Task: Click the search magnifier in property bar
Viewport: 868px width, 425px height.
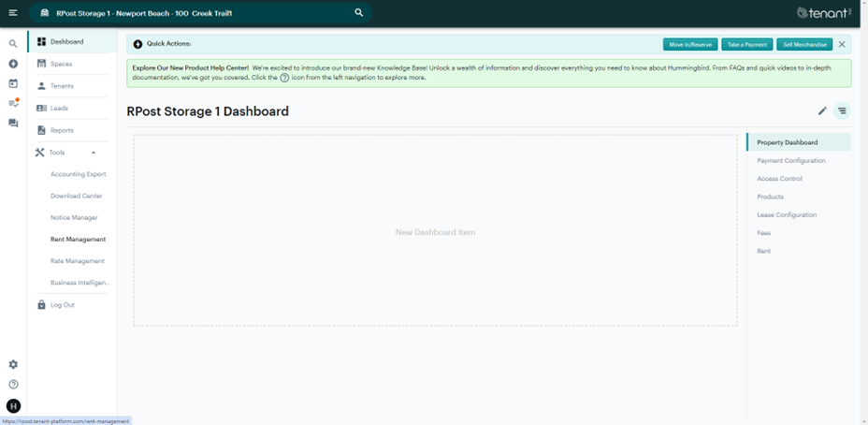Action: click(x=359, y=13)
